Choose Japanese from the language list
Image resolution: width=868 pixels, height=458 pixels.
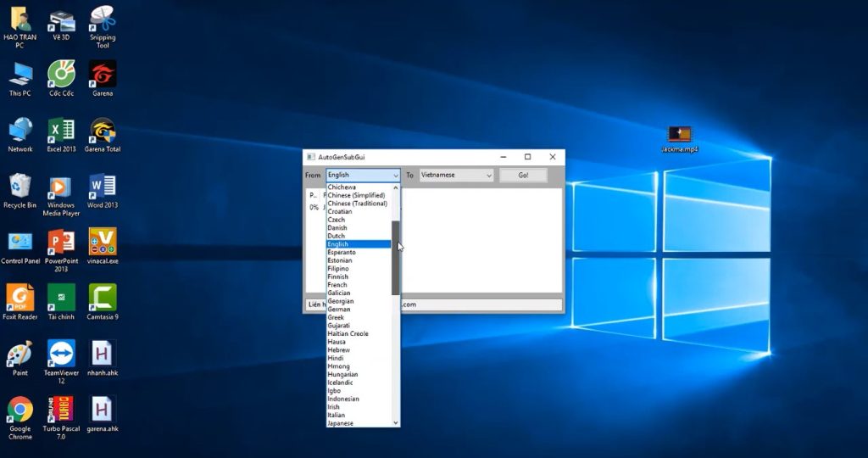pos(341,423)
